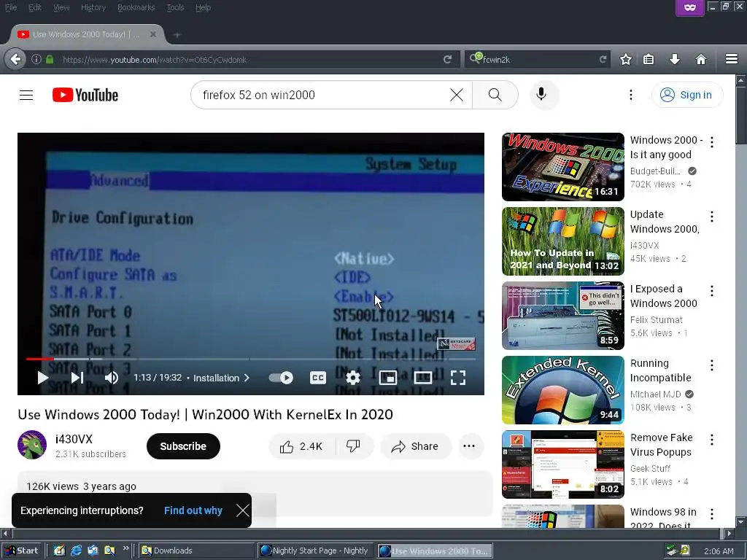
Task: Open site information icon in address bar
Action: [36, 60]
